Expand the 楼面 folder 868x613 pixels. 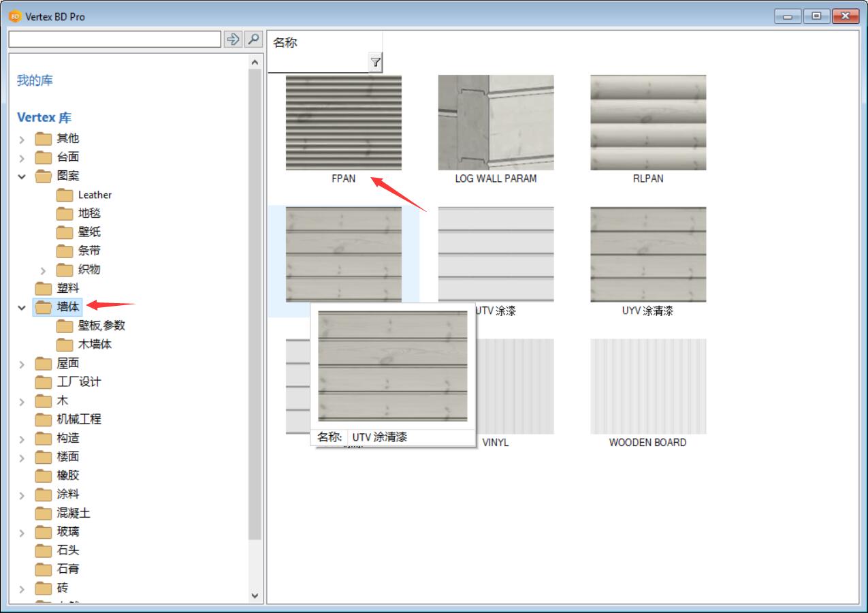tap(22, 458)
